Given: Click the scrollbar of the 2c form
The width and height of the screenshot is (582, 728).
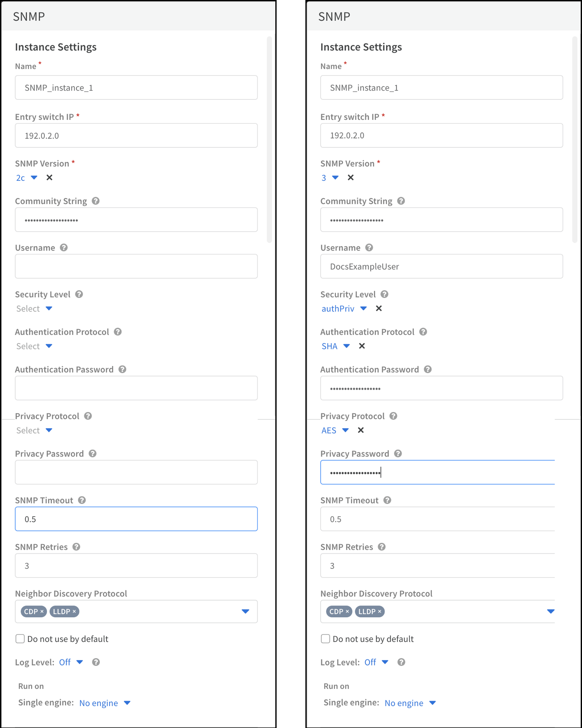Looking at the screenshot, I should tap(269, 140).
